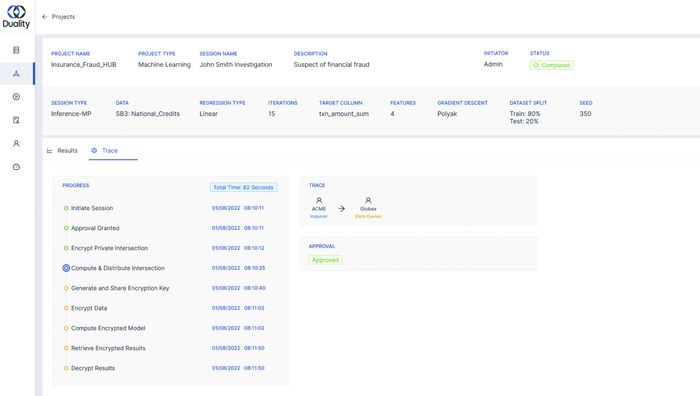
Task: Click the Suspect of financial fraud description
Action: click(x=331, y=64)
